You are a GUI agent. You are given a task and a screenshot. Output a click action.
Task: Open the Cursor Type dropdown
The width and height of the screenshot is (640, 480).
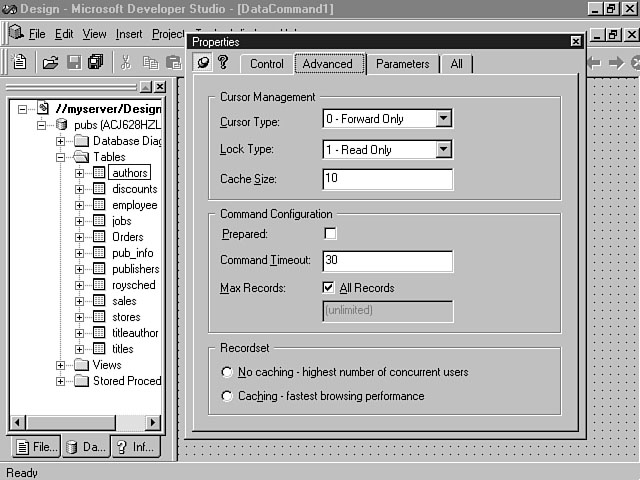point(445,119)
